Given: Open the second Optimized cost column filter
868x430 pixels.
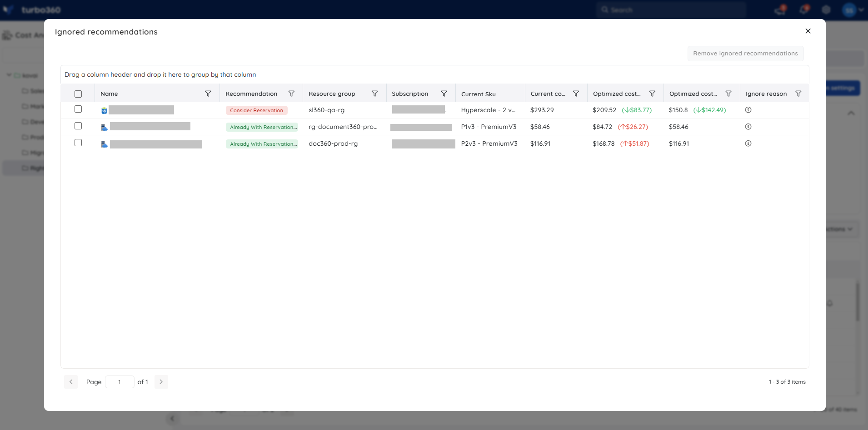Looking at the screenshot, I should tap(728, 94).
